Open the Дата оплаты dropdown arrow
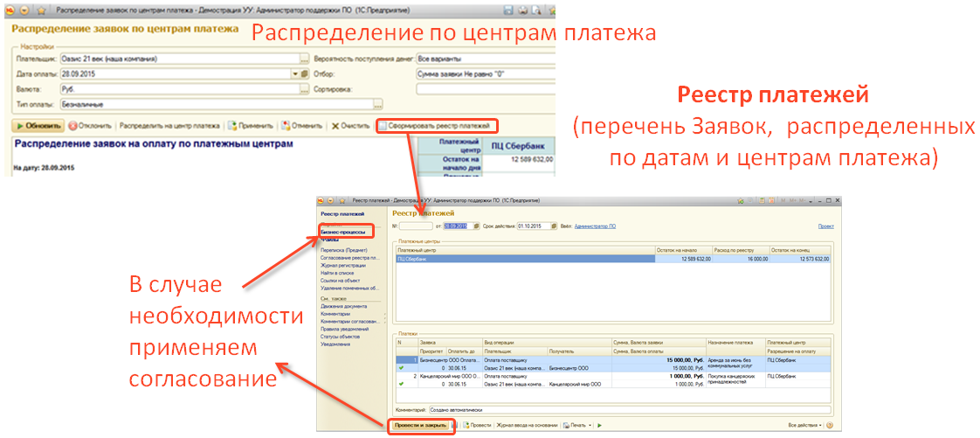This screenshot has height=438, width=980. click(x=296, y=73)
